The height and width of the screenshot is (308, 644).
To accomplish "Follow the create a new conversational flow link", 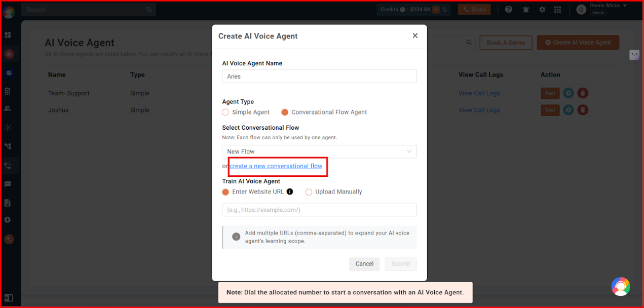I will click(x=276, y=166).
